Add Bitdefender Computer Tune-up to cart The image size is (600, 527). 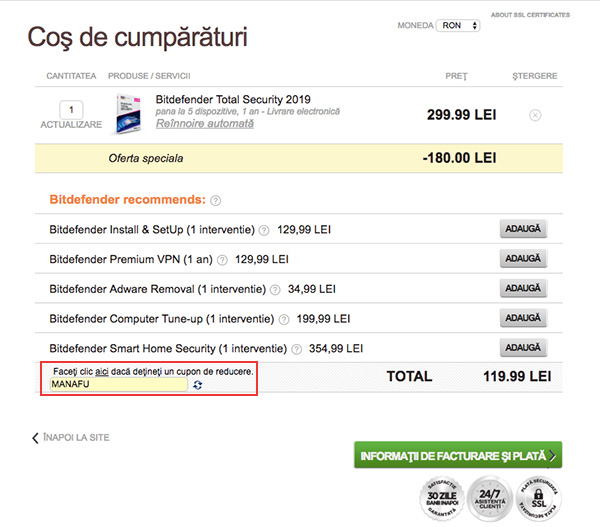523,318
